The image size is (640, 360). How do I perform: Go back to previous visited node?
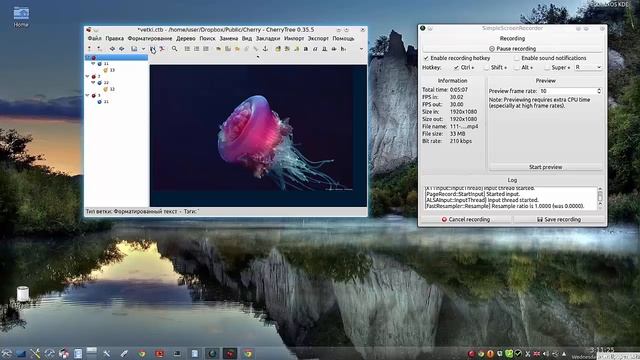click(112, 49)
